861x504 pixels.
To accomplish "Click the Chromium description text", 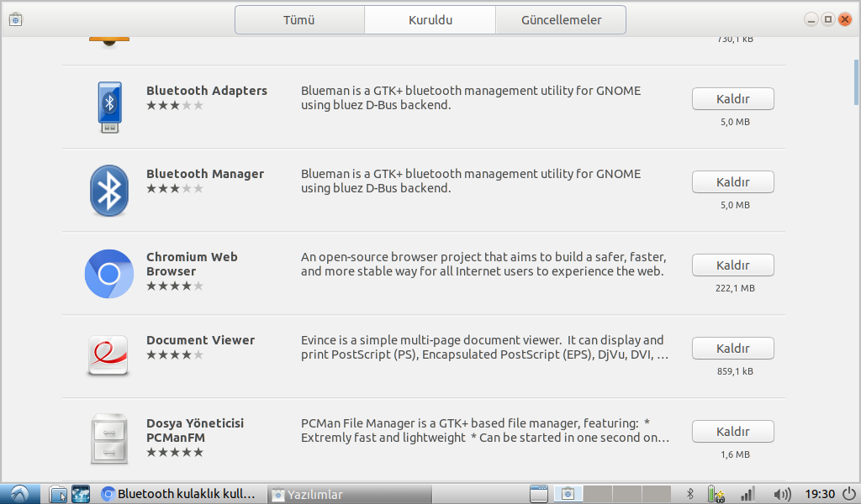I will (x=483, y=264).
